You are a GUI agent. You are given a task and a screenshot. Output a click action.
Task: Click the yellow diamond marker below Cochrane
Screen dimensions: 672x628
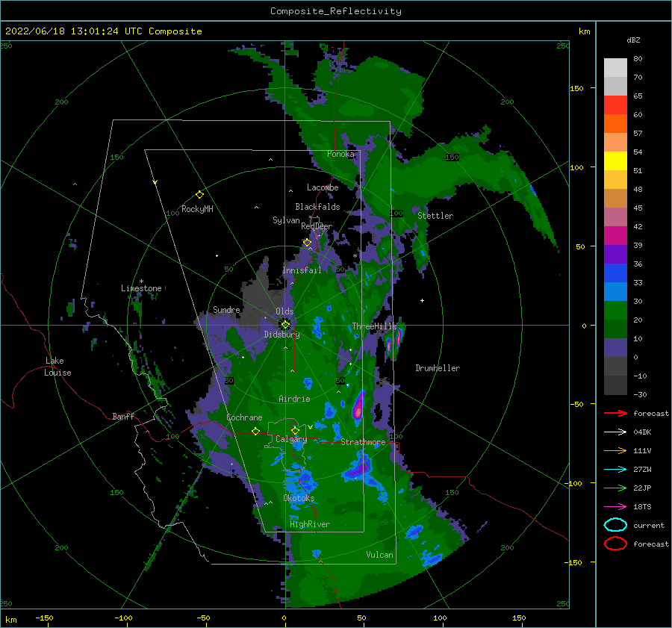(x=255, y=431)
